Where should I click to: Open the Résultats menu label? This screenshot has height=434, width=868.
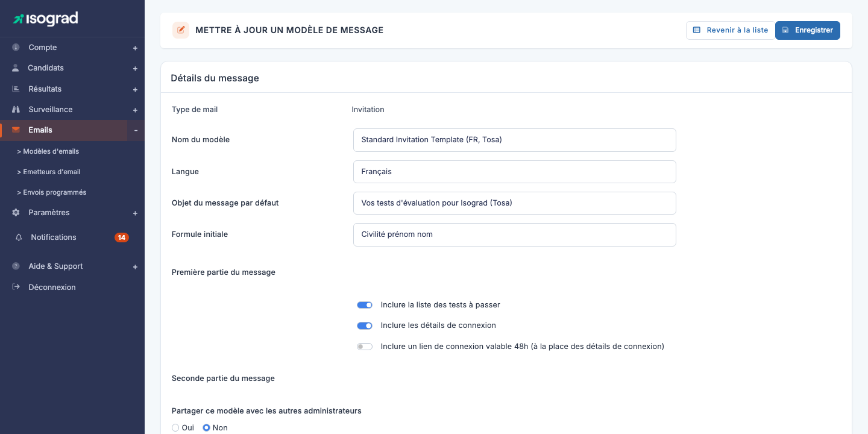[x=45, y=89]
